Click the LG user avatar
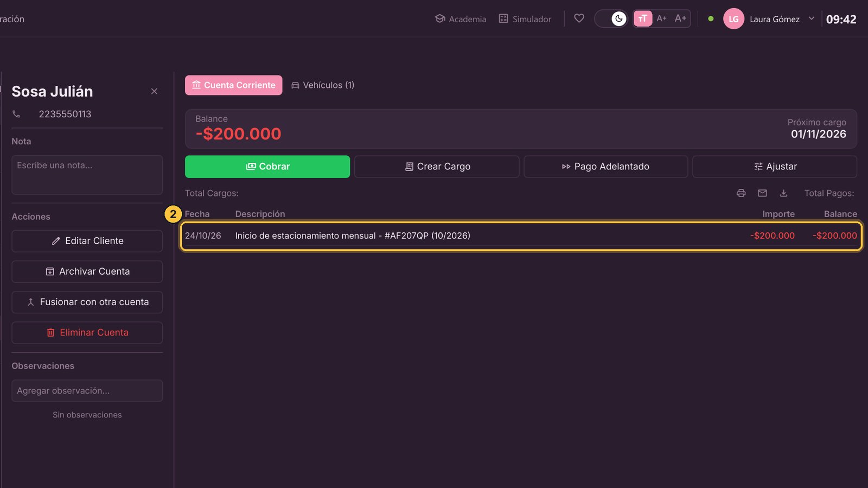 [733, 19]
